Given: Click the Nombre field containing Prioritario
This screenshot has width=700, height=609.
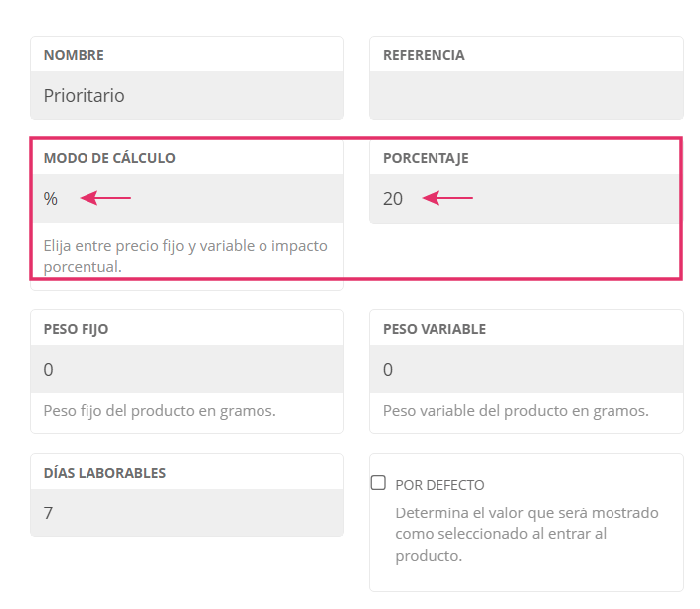Looking at the screenshot, I should pyautogui.click(x=187, y=96).
